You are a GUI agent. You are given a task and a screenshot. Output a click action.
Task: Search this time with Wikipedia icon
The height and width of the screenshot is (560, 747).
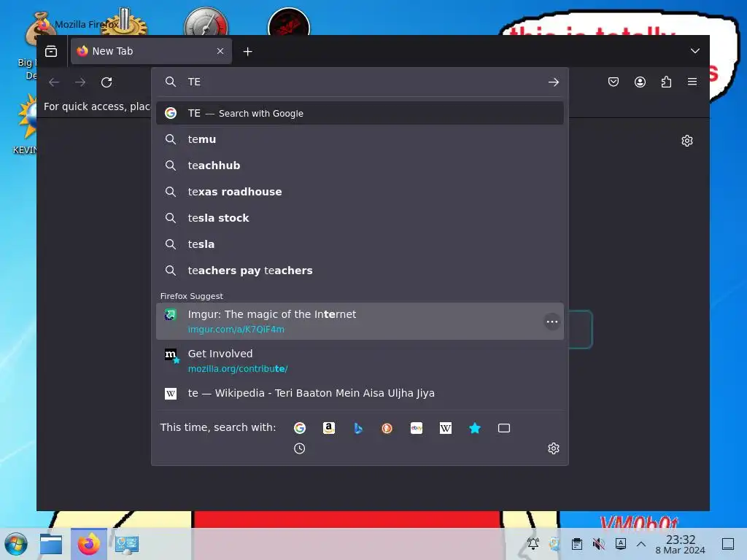click(x=446, y=428)
